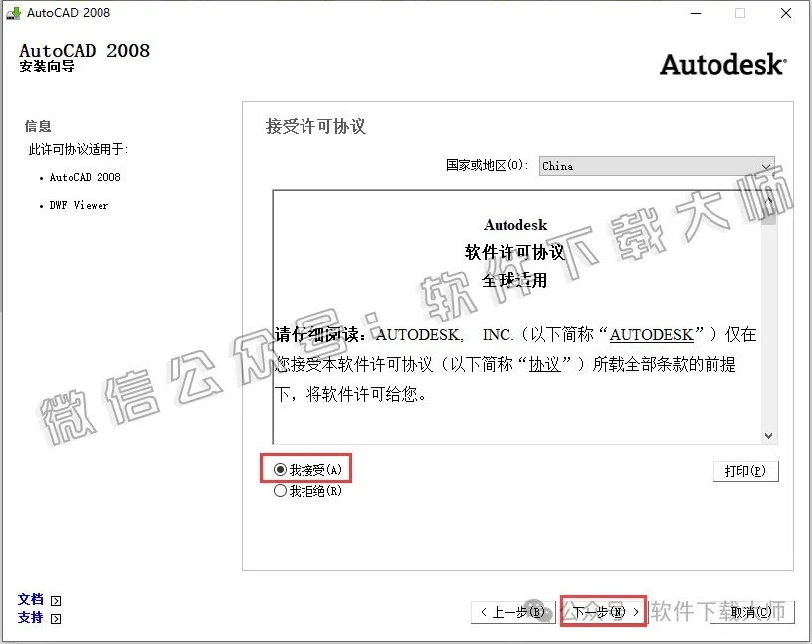This screenshot has height=644, width=812.
Task: Click the AutoCAD installer icon in title bar
Action: [x=14, y=13]
